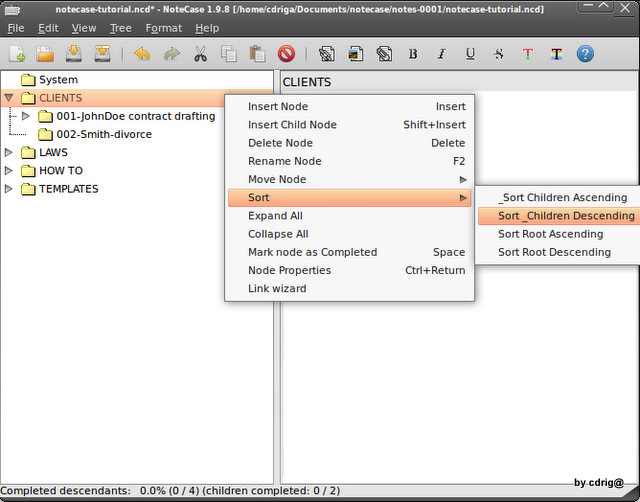Select Sort Children Ascending
This screenshot has height=502, width=640.
(558, 198)
